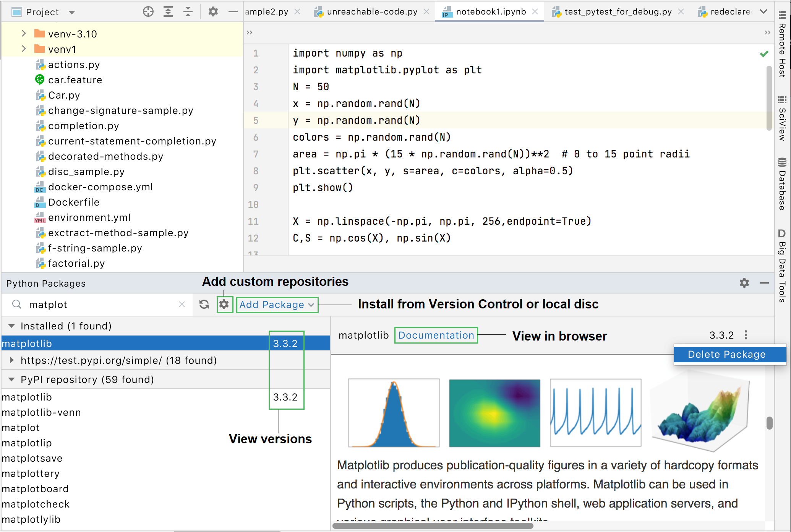Screen dimensions: 791x532
Task: Click the Add Package dropdown button
Action: pos(277,304)
